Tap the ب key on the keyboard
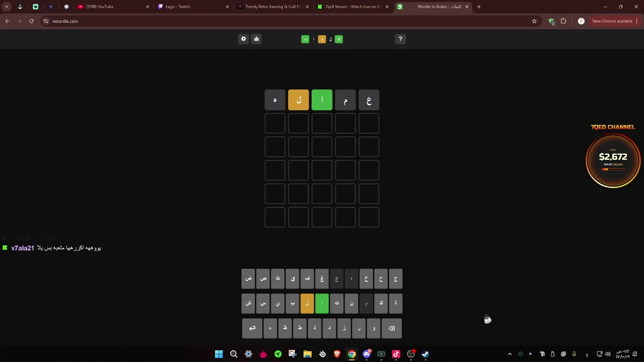 (293, 303)
